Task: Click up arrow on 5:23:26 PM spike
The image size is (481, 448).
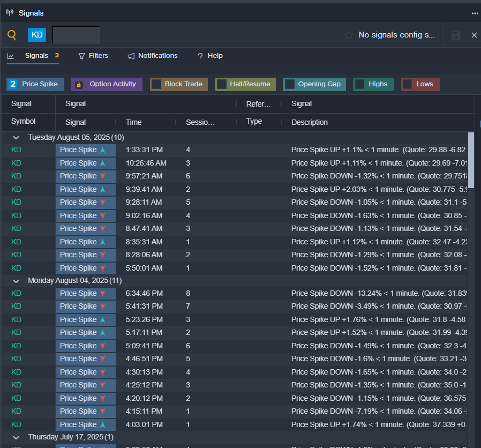Action: (103, 319)
